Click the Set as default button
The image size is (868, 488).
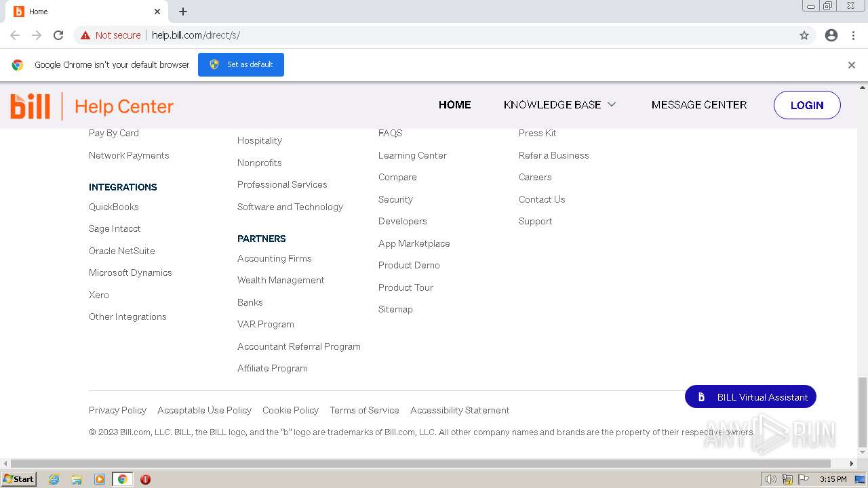click(x=241, y=64)
